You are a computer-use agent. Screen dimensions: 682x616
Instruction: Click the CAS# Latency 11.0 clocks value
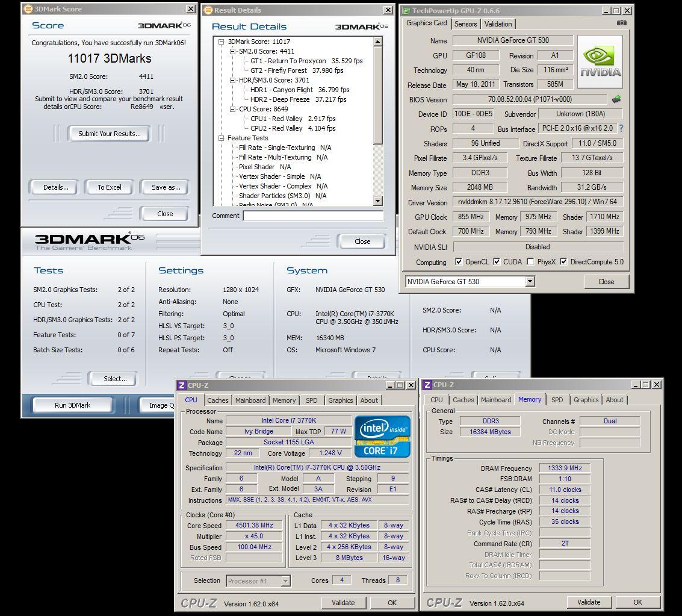pyautogui.click(x=565, y=490)
